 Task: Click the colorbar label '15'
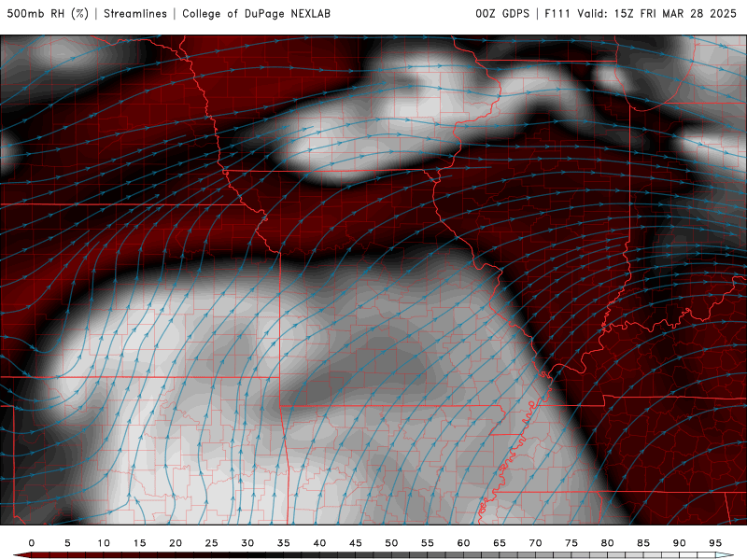tap(139, 543)
